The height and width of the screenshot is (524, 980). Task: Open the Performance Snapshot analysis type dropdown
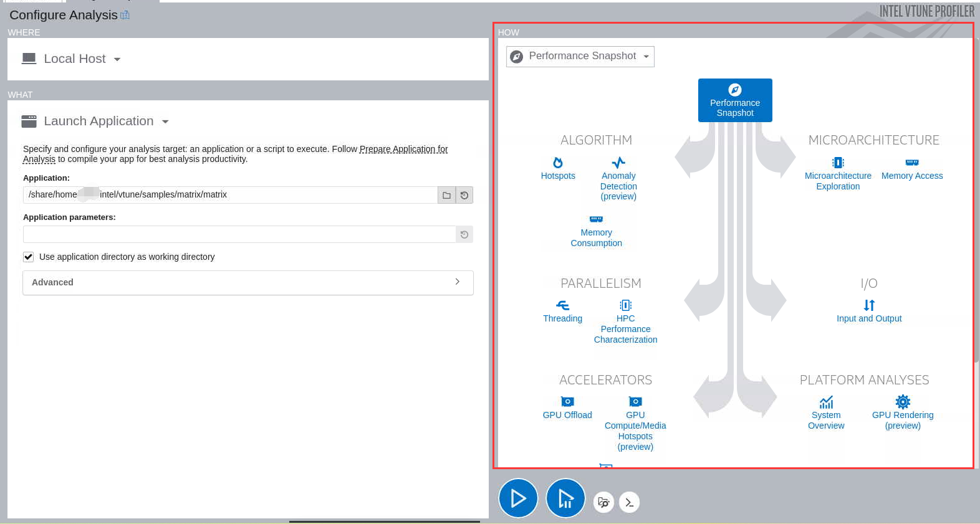580,56
